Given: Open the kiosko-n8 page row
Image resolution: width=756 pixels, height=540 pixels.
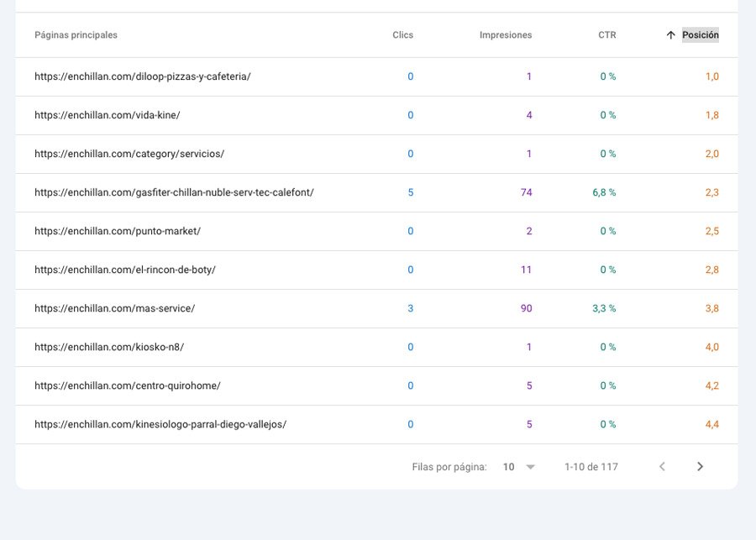Looking at the screenshot, I should 109,347.
